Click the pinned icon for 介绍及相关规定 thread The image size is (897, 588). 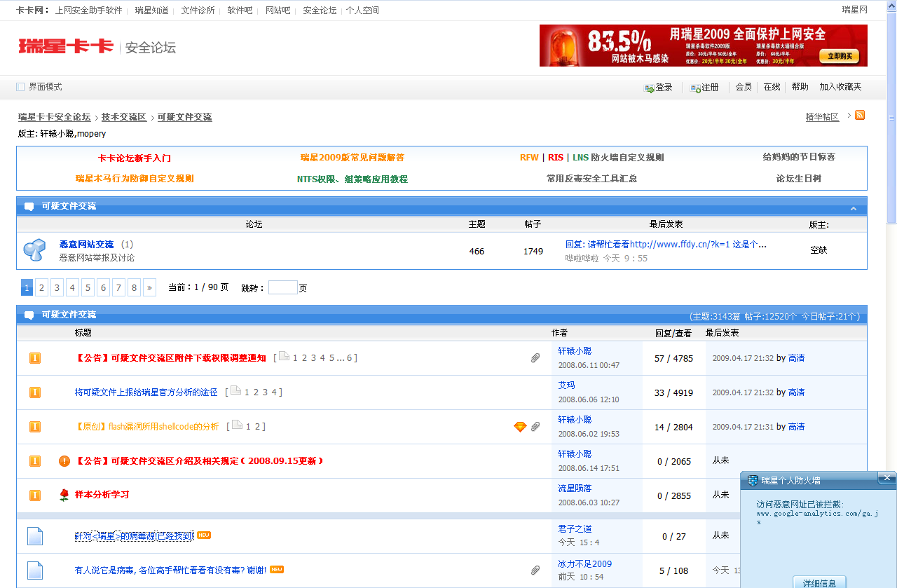pos(35,461)
